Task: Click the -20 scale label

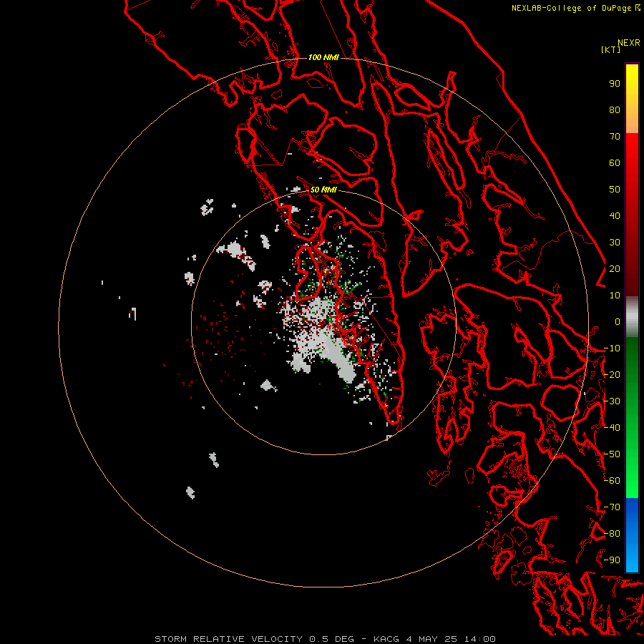Action: coord(612,375)
